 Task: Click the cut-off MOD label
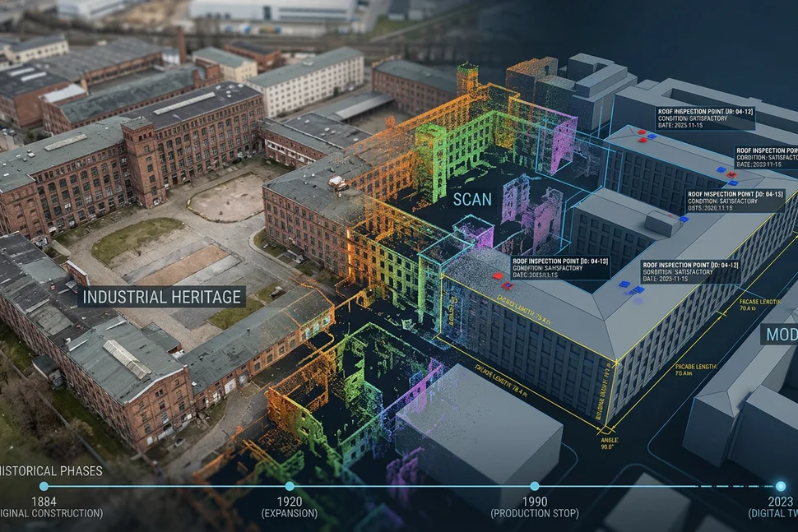(x=779, y=335)
